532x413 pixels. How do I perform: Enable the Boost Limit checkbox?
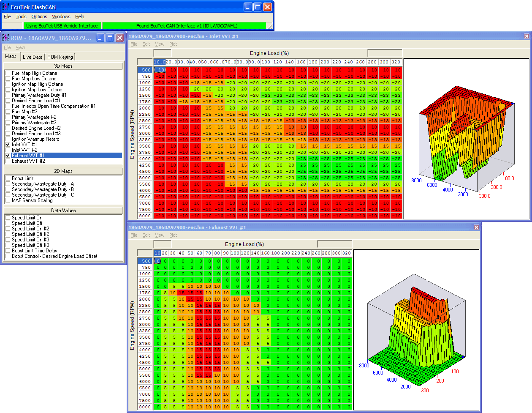click(x=8, y=178)
